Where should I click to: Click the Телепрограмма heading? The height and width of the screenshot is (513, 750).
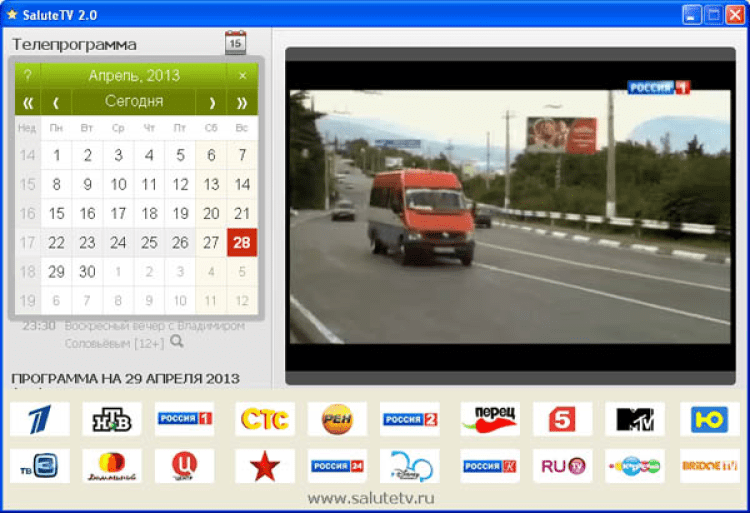tap(74, 44)
